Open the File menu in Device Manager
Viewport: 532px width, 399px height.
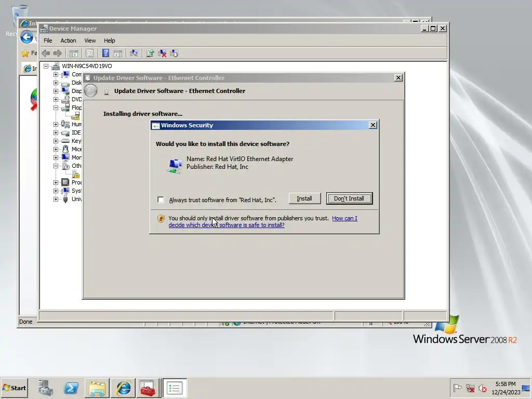[48, 41]
